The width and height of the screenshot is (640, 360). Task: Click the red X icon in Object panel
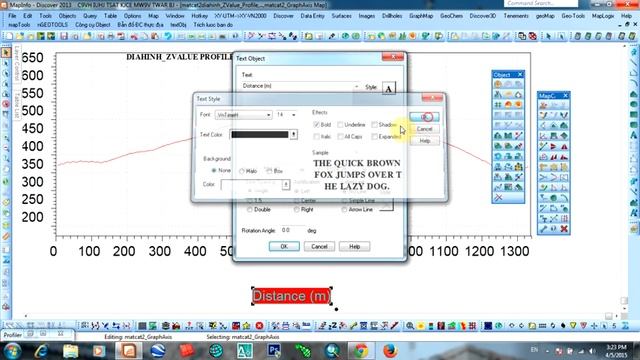point(498,198)
